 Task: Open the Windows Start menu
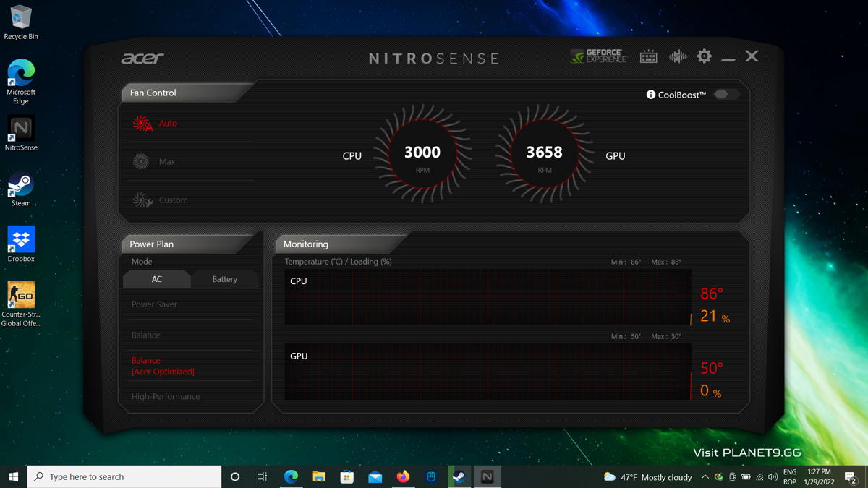pyautogui.click(x=13, y=476)
